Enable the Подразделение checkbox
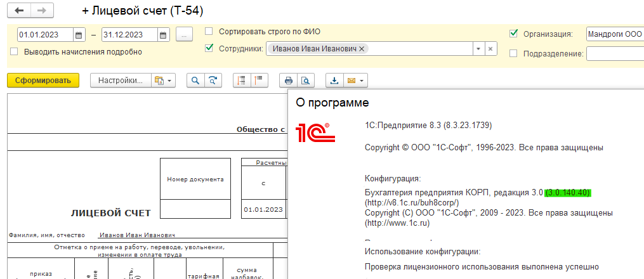The height and width of the screenshot is (279, 644). 513,53
